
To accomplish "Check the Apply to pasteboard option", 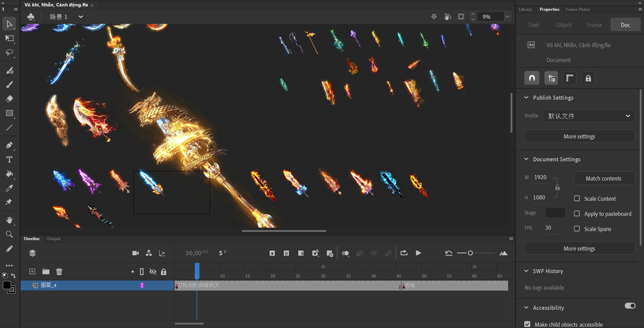I will tap(577, 214).
